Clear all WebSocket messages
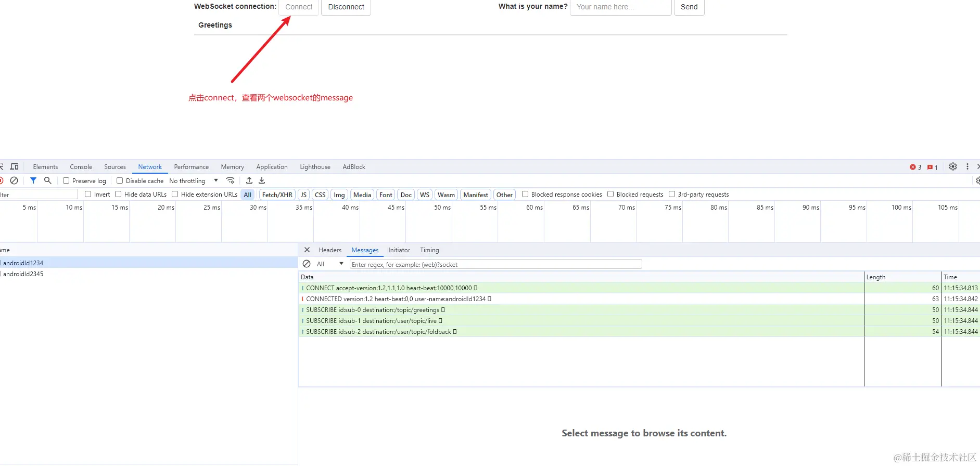 (307, 264)
